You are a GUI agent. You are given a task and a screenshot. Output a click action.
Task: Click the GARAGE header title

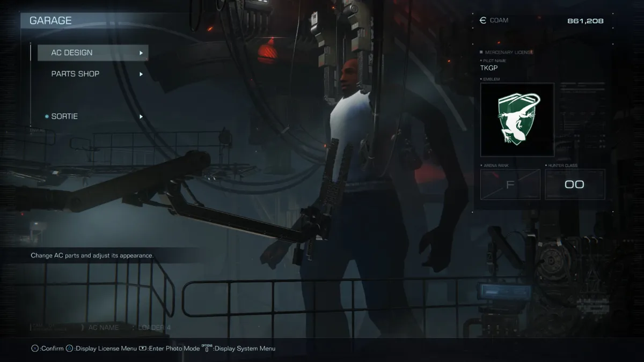click(x=50, y=20)
